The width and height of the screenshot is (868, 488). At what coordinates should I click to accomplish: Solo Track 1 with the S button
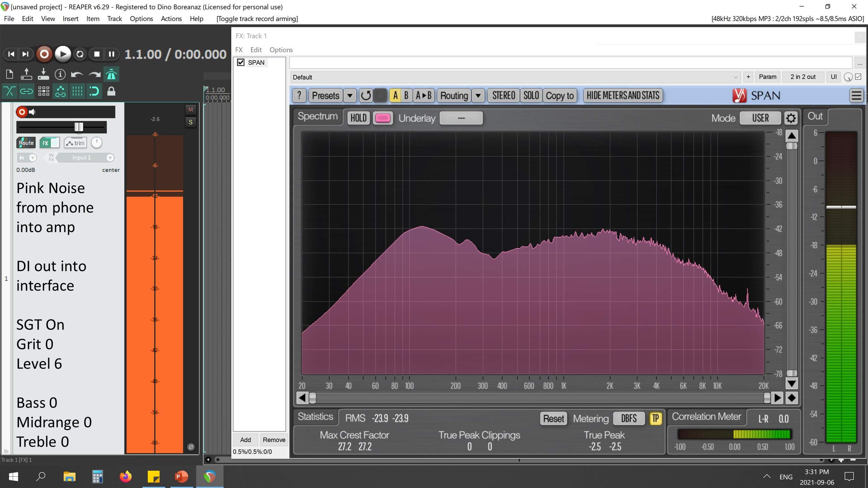(191, 122)
